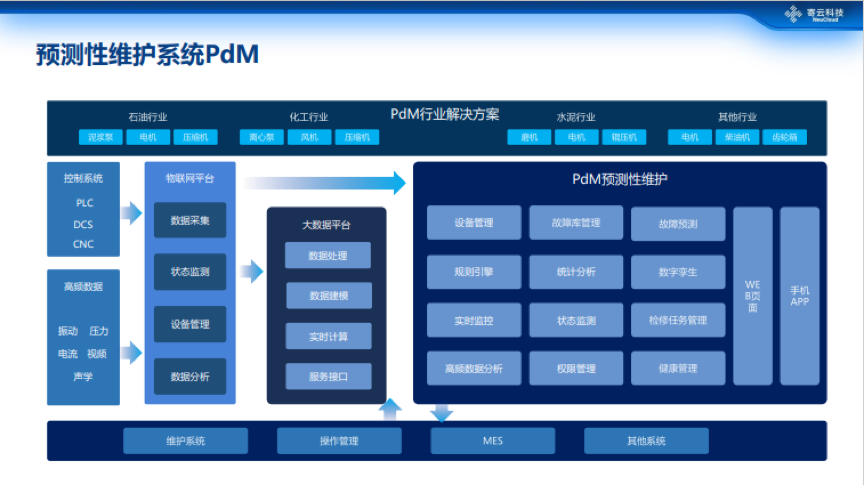Screen dimensions: 864x485
Task: Click the PdM行业解决方案 title text
Action: click(x=445, y=114)
